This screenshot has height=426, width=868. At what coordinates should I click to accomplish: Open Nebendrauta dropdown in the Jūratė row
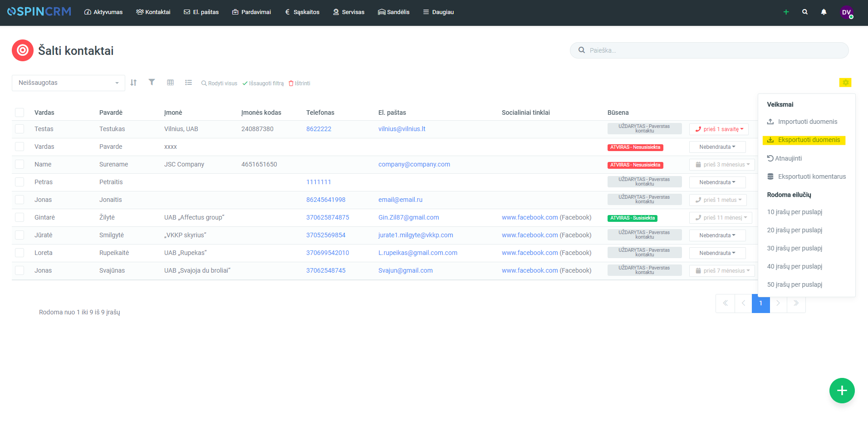(717, 235)
